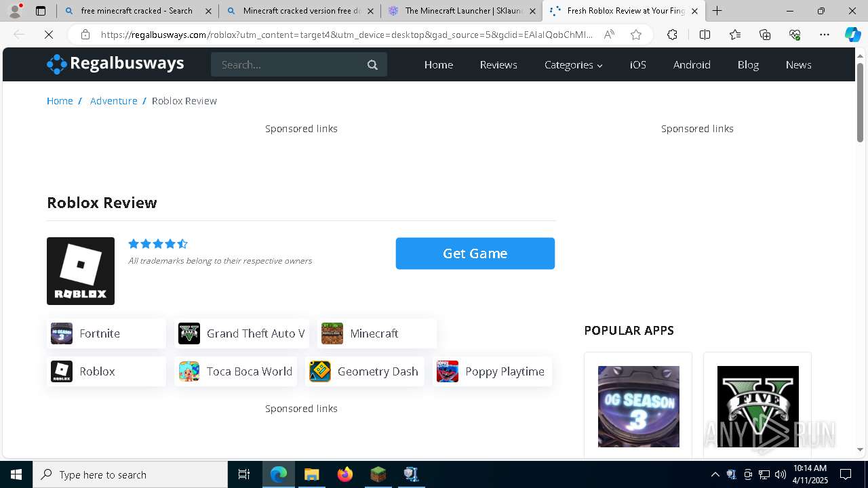Open the notification center icon

pyautogui.click(x=846, y=474)
